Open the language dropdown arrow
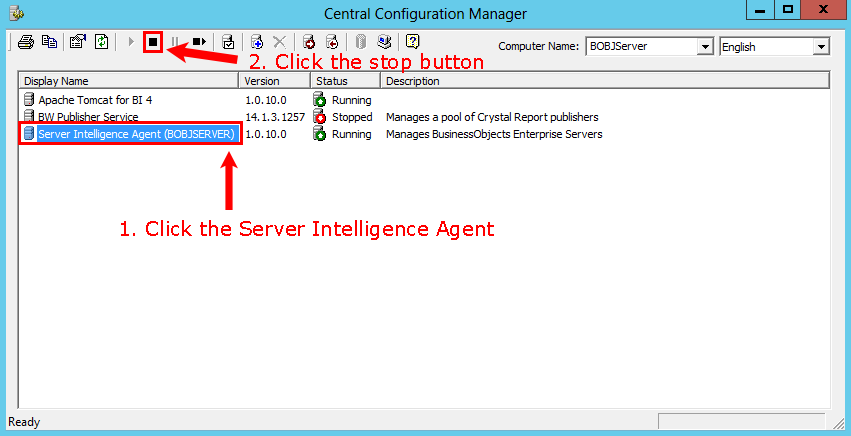This screenshot has height=436, width=851. point(821,47)
